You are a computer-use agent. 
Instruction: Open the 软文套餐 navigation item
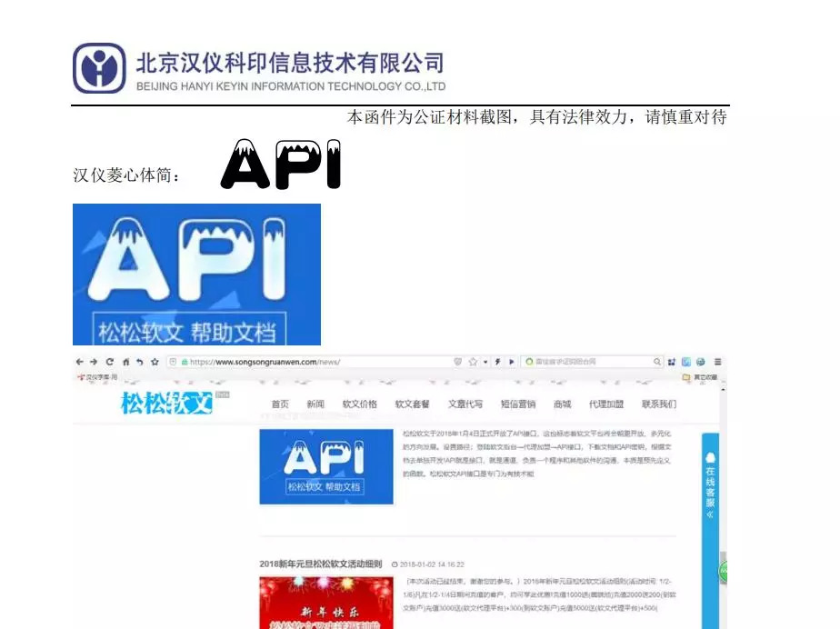click(x=413, y=404)
